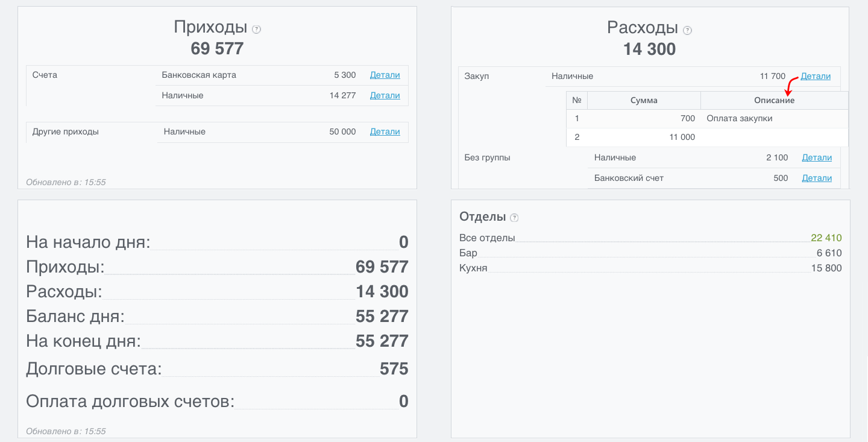The image size is (868, 442).
Task: Open Детали for Банковская карта 5 300
Action: [x=385, y=75]
